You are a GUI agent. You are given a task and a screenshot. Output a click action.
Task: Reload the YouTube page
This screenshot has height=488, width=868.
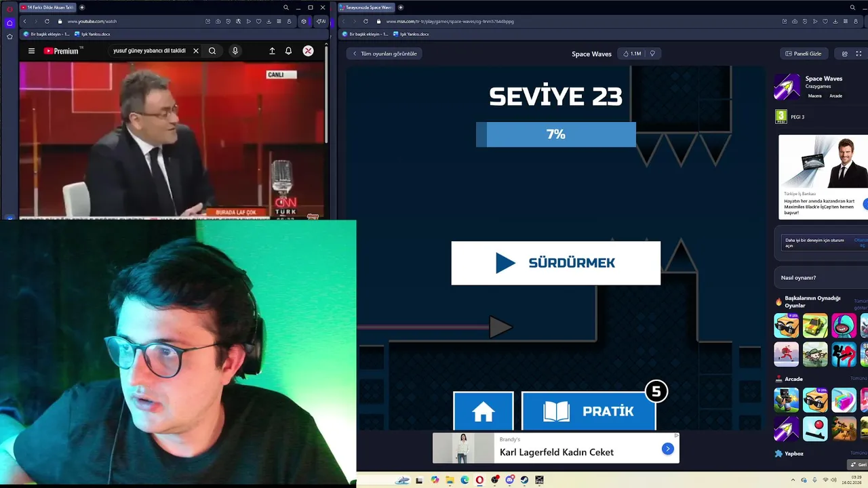click(47, 21)
